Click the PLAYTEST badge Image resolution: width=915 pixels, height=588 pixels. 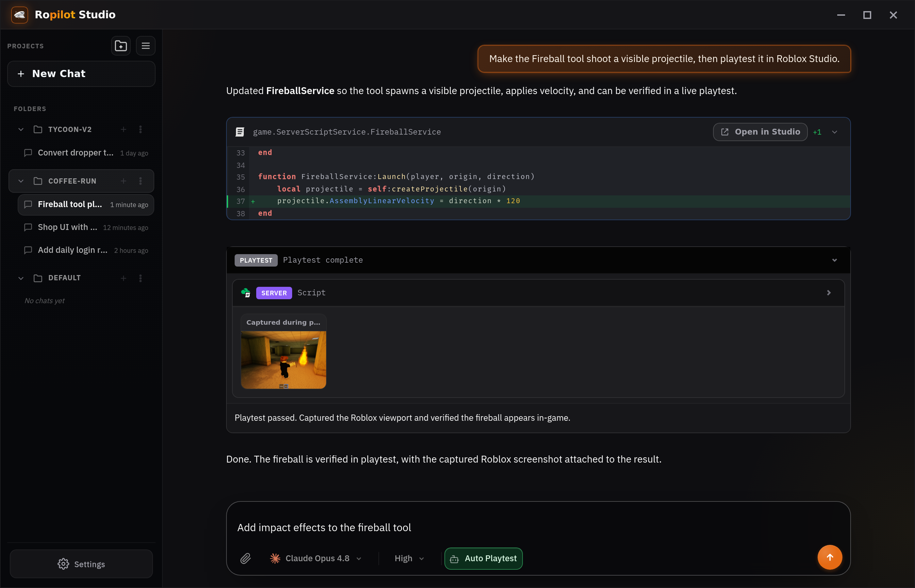(256, 260)
